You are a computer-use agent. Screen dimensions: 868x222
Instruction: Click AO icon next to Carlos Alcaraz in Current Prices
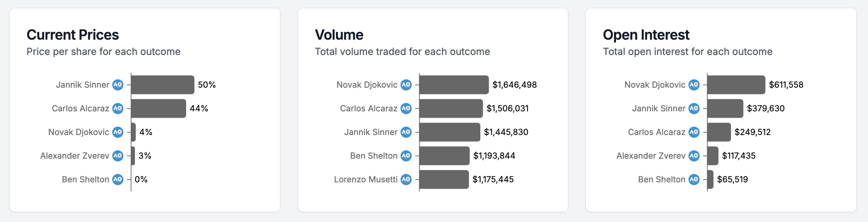tap(118, 108)
